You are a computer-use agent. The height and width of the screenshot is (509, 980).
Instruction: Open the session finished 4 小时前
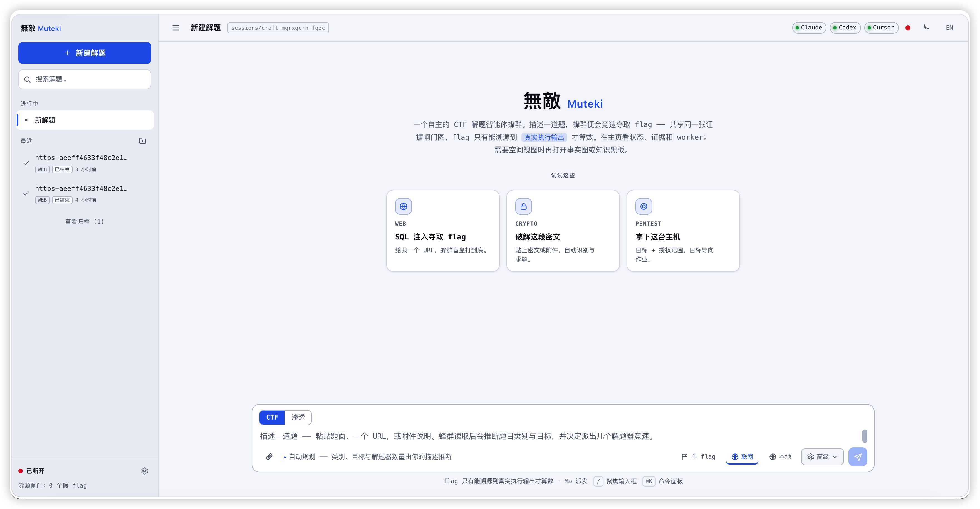[85, 193]
